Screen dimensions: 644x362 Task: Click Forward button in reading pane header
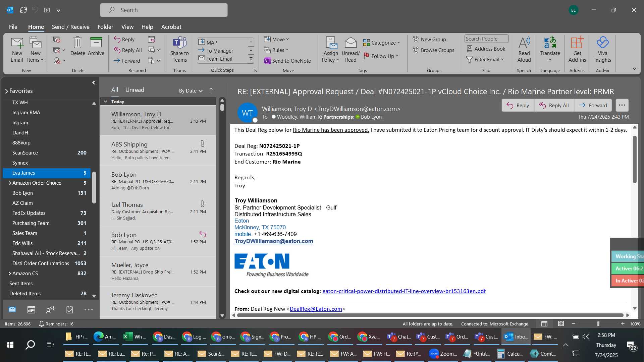pyautogui.click(x=593, y=105)
